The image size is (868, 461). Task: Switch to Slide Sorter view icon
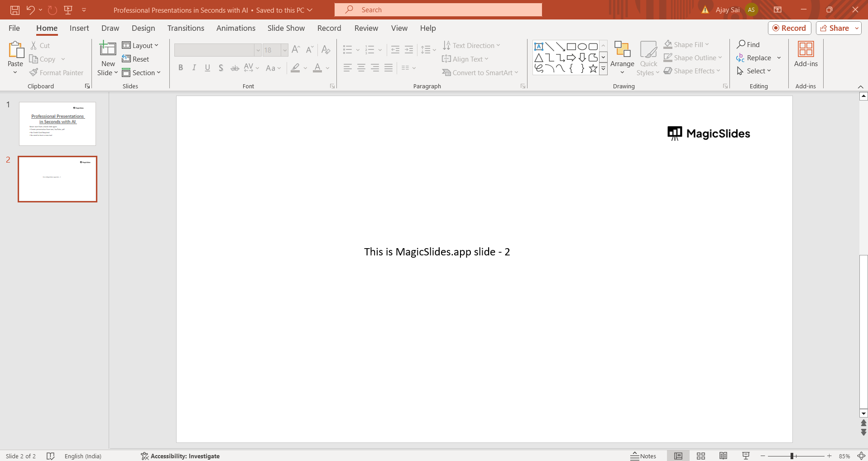701,456
